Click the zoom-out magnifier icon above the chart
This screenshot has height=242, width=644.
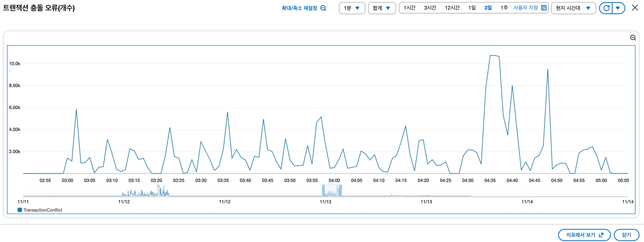(x=633, y=38)
